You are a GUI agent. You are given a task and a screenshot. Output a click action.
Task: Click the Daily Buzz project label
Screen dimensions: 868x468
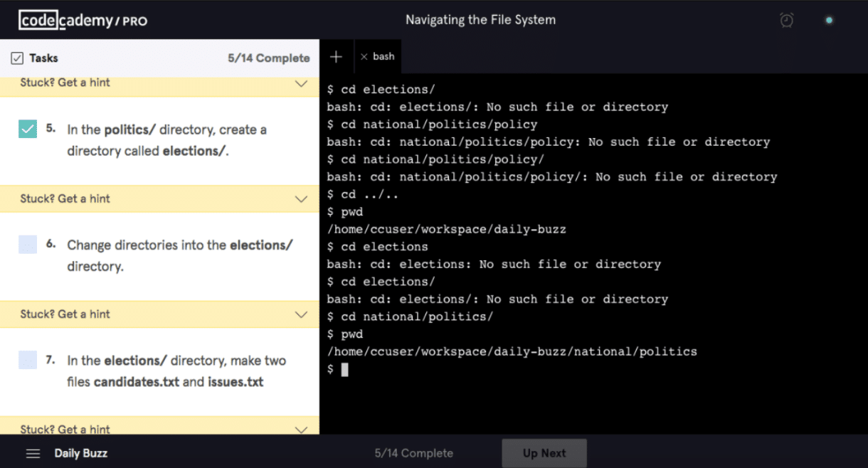tap(81, 453)
